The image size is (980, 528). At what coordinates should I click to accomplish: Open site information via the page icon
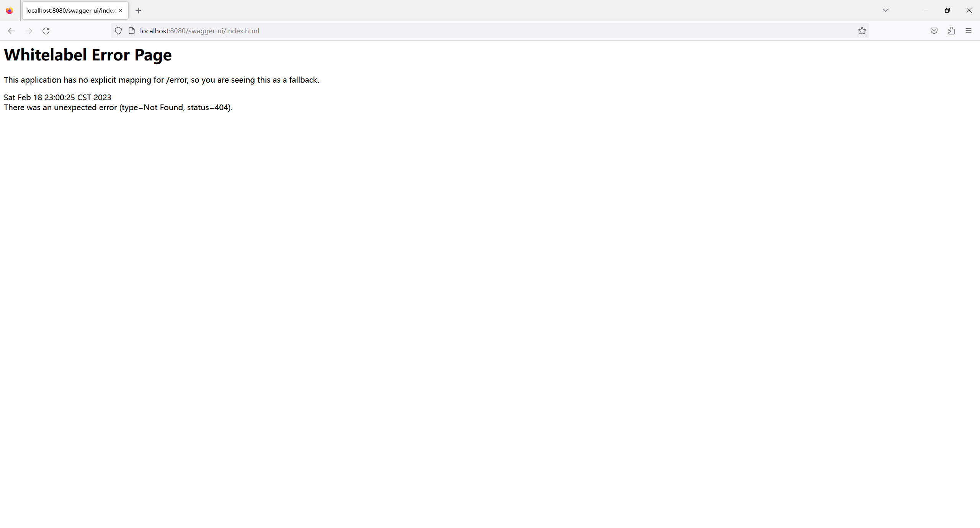131,31
